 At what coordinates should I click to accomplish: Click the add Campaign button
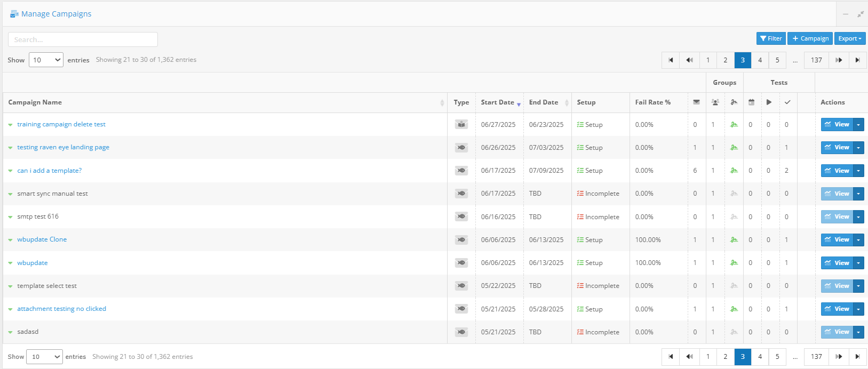click(x=810, y=38)
